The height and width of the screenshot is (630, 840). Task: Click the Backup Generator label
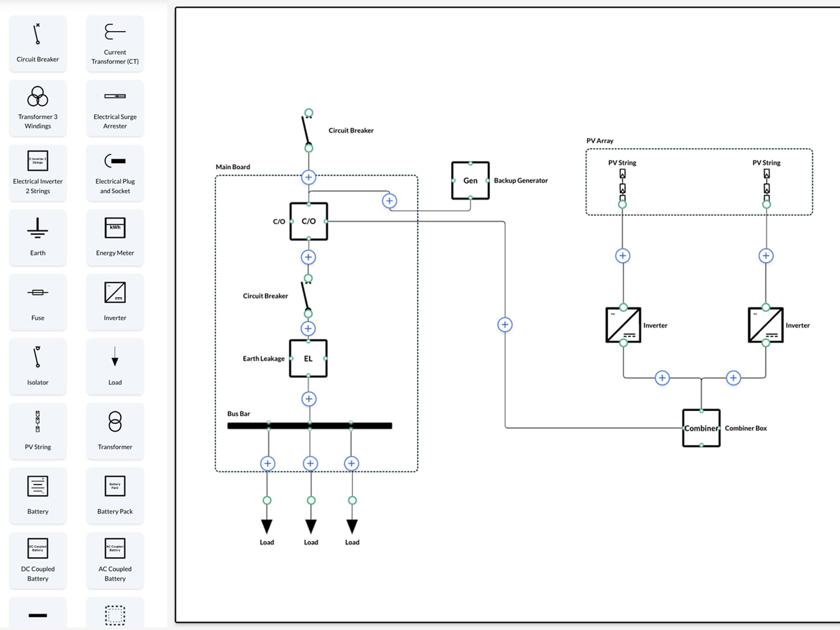click(x=521, y=181)
